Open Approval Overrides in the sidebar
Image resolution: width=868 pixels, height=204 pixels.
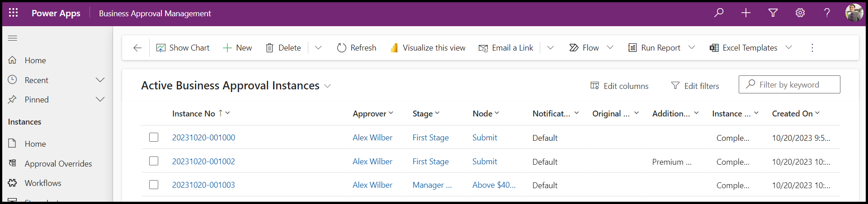coord(58,163)
